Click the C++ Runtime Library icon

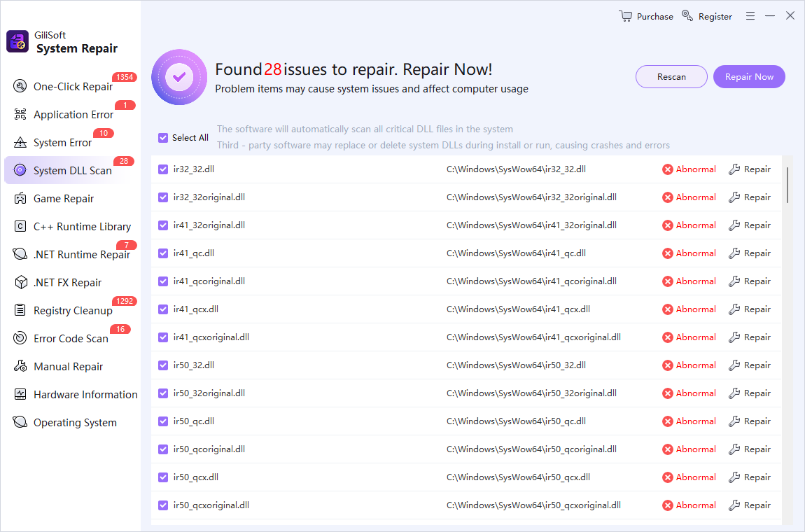tap(20, 226)
